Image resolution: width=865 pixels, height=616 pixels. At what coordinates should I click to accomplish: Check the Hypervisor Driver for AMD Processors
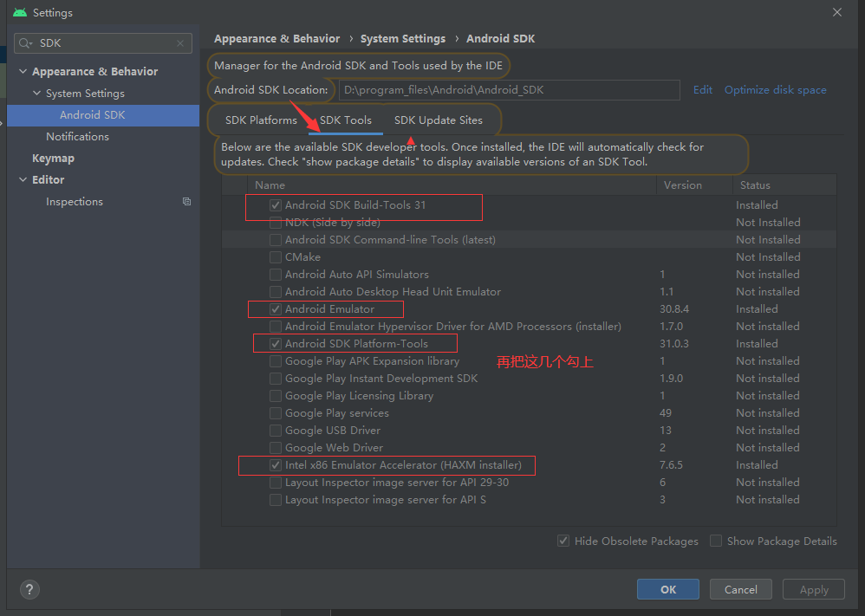(276, 327)
